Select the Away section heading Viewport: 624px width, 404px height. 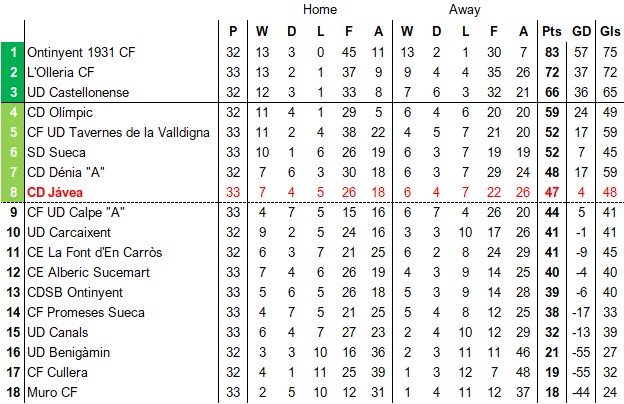464,10
